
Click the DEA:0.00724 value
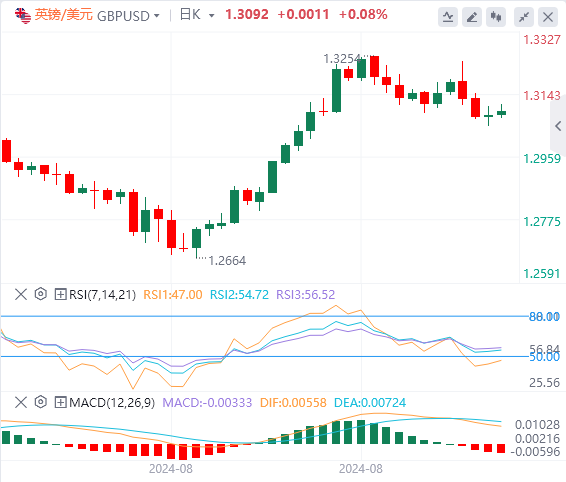tap(370, 402)
